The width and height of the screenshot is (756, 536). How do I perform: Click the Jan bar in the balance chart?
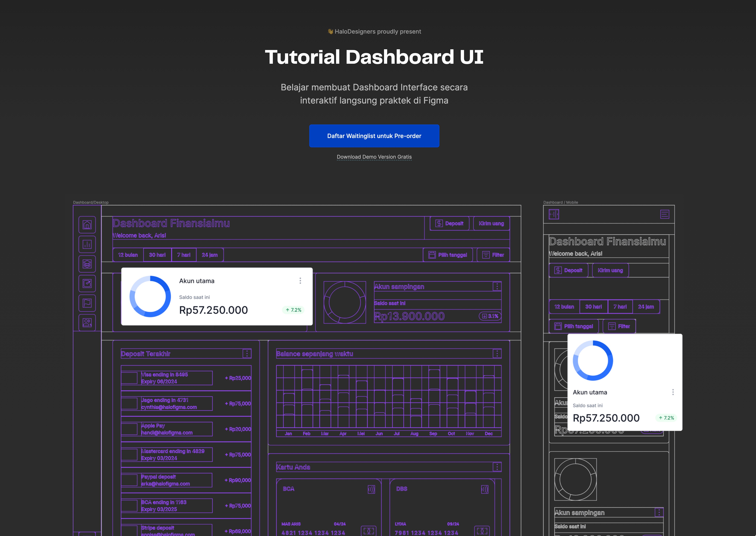coord(289,411)
